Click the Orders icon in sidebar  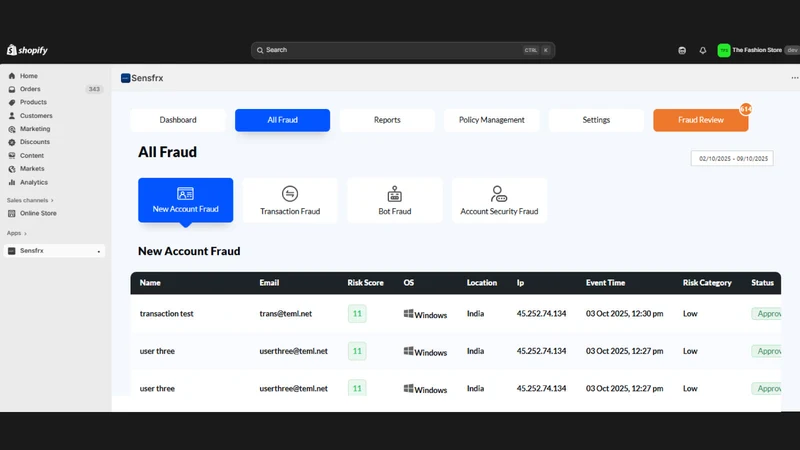(12, 89)
